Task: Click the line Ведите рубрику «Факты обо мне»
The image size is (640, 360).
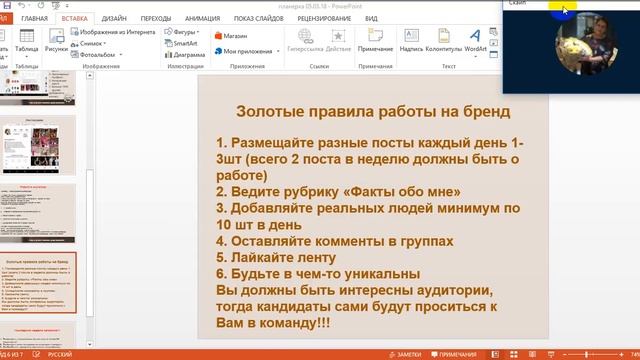Action: tap(338, 192)
